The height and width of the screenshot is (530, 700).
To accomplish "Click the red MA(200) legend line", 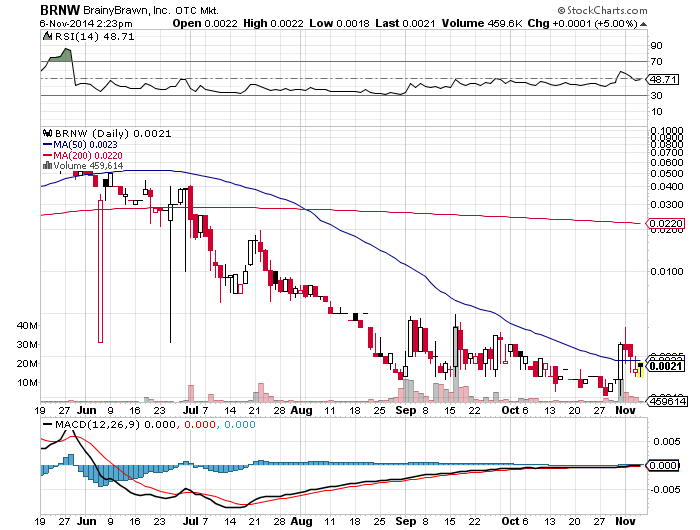I will coord(47,155).
